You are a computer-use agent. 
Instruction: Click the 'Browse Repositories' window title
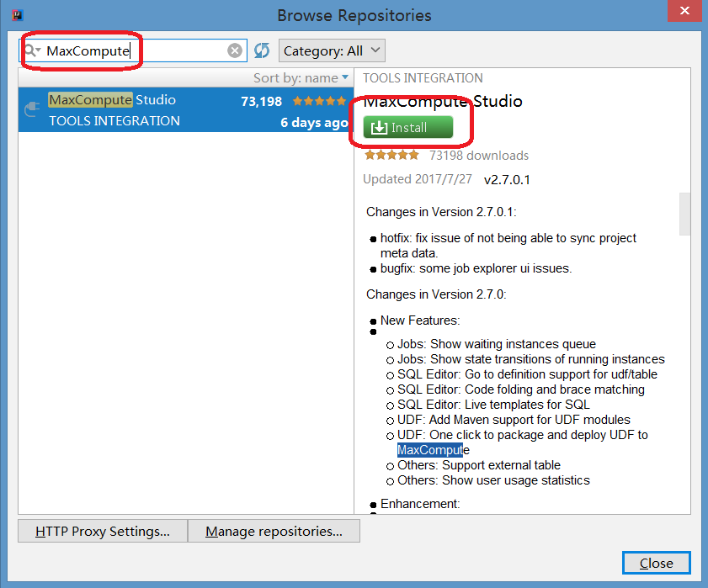click(354, 15)
